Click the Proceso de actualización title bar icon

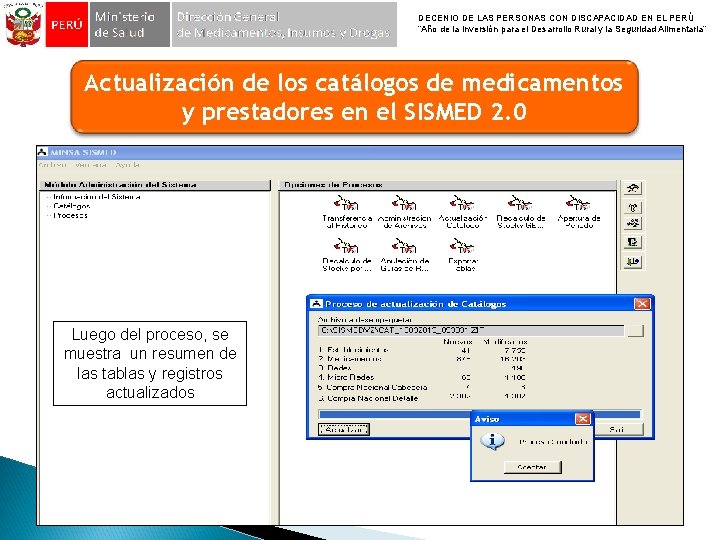tap(316, 304)
